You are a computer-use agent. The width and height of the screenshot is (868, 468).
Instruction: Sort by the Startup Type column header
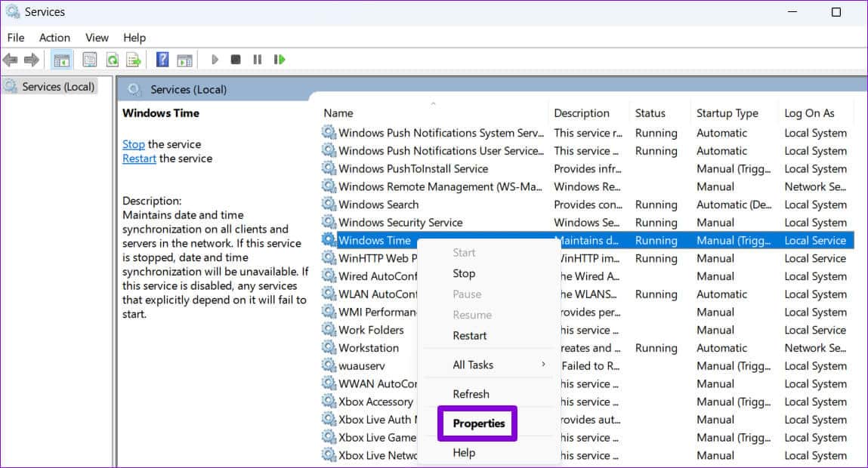point(727,113)
